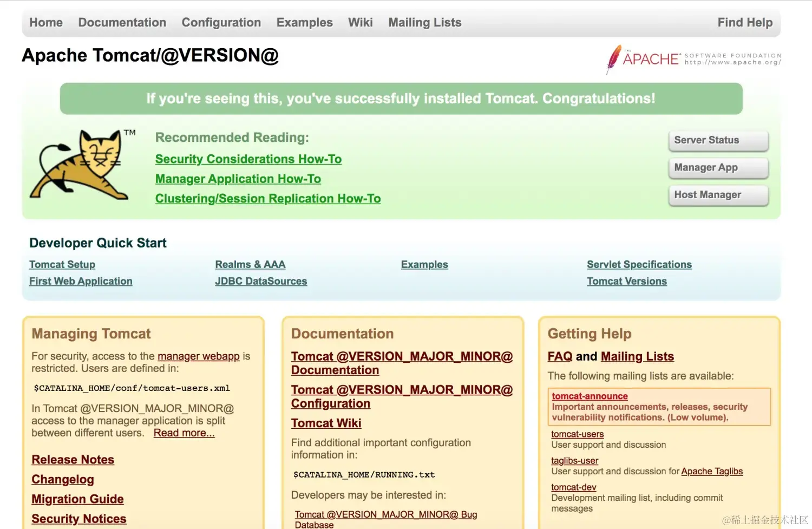Click 'User support and discussion' description text
The width and height of the screenshot is (812, 529).
pos(608,445)
